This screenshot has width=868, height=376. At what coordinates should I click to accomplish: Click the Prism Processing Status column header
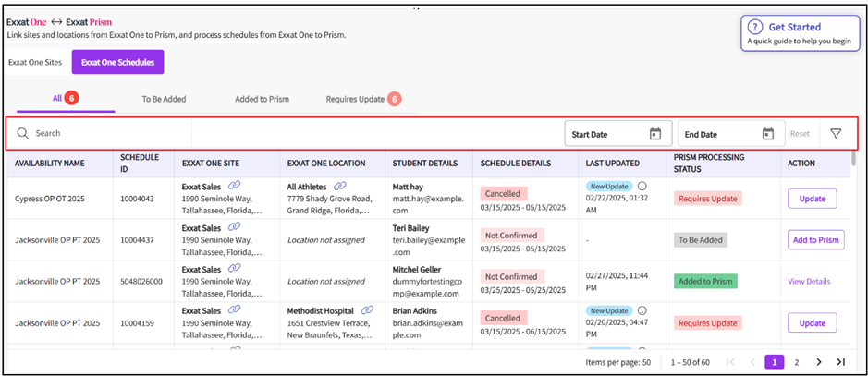coord(709,164)
